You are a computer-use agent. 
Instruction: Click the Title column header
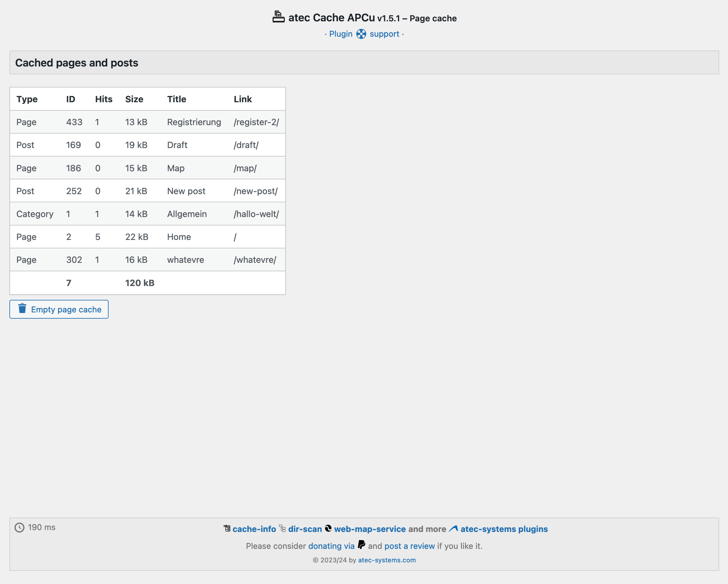(177, 99)
